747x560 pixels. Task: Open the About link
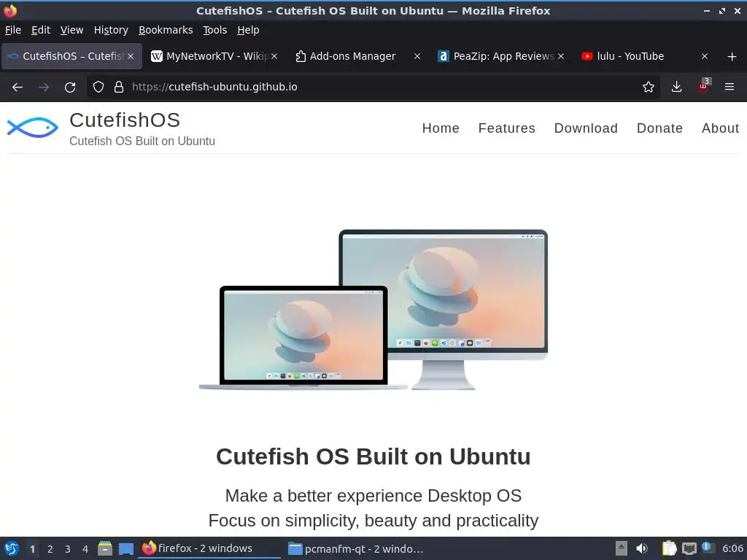[x=720, y=128]
